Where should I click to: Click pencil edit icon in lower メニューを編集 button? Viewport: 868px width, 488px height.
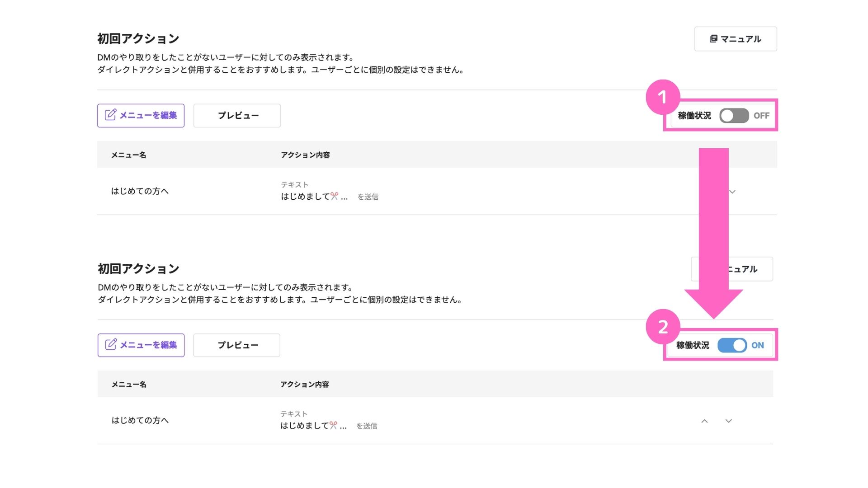tap(111, 344)
